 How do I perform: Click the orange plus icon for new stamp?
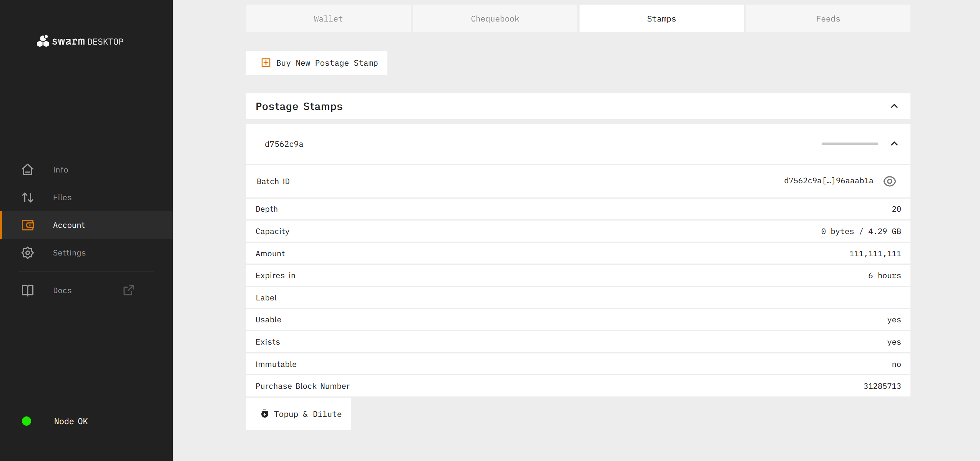pos(266,63)
